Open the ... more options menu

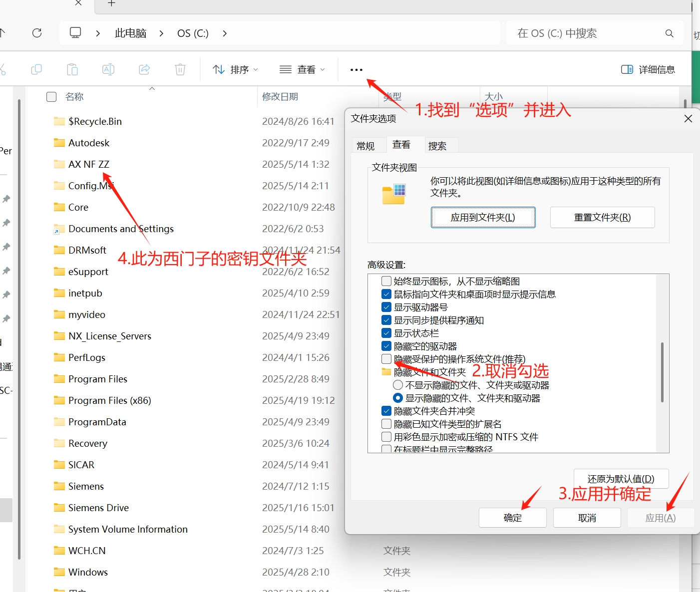[x=355, y=69]
